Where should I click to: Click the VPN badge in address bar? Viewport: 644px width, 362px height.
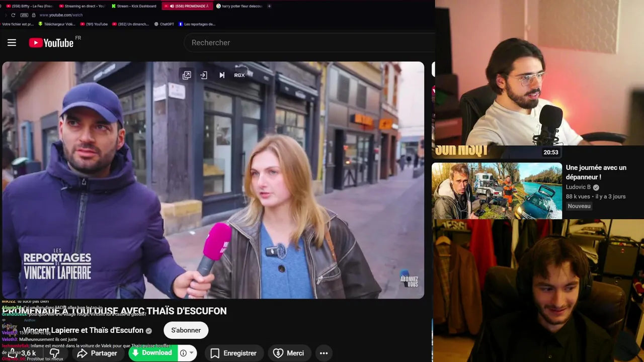[x=24, y=15]
